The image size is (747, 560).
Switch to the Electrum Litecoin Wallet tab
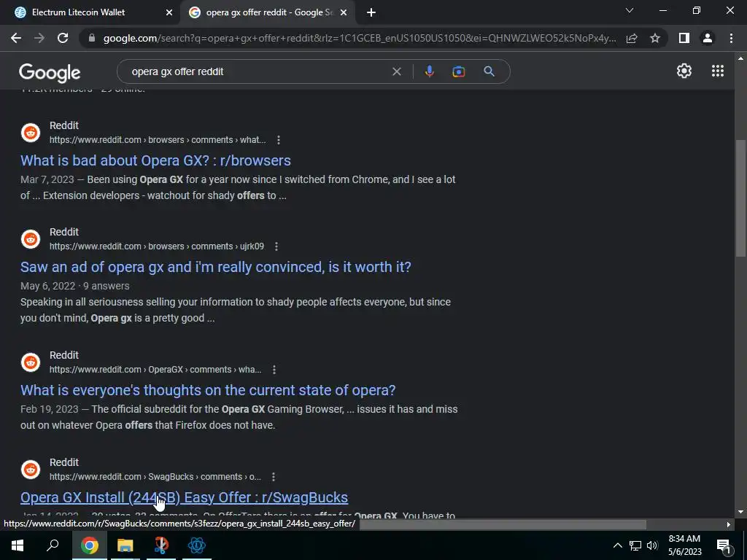90,12
